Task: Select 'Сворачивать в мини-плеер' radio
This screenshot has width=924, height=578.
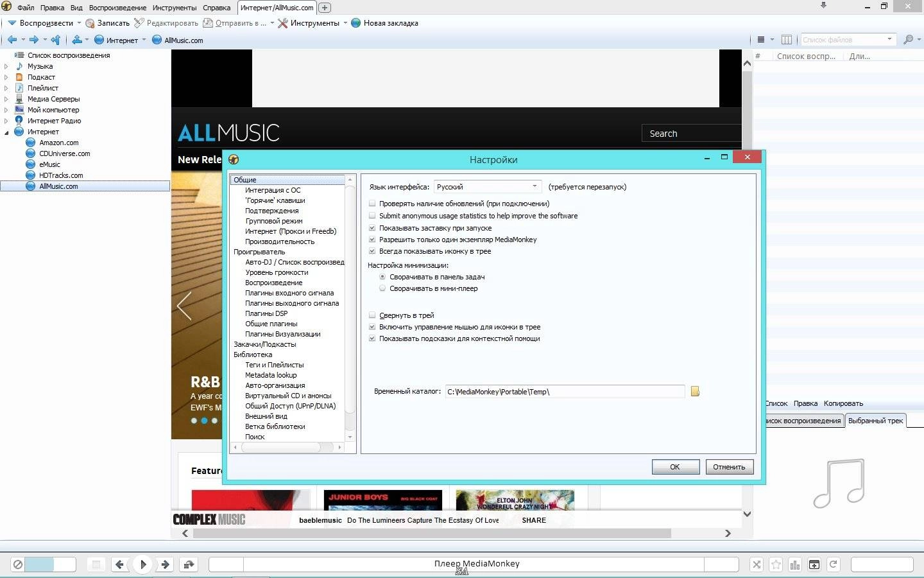Action: pyautogui.click(x=382, y=288)
